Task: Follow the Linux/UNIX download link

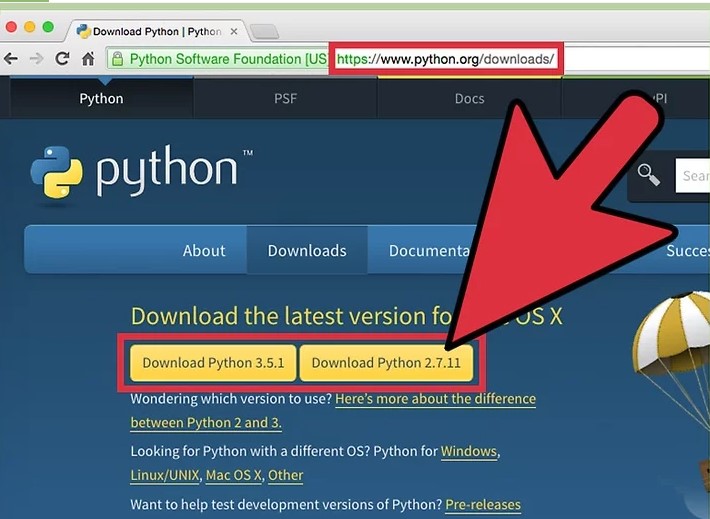Action: (x=165, y=475)
